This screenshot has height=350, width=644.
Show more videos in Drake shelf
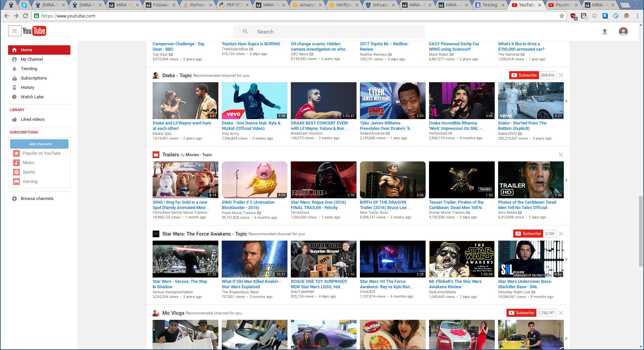click(x=566, y=101)
